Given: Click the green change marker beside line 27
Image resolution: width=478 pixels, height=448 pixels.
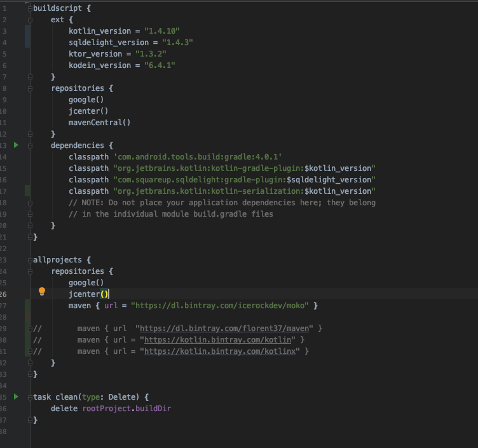Looking at the screenshot, I should [27, 306].
